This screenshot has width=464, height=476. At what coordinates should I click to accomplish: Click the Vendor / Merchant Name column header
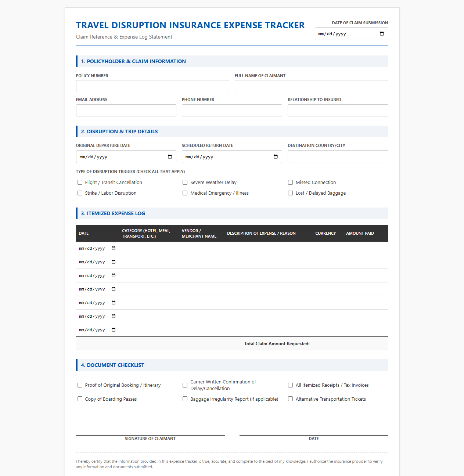[x=199, y=233]
